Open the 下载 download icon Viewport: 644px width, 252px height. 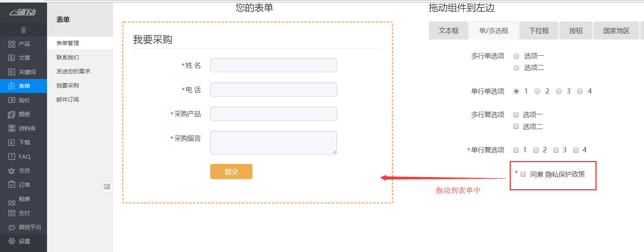pyautogui.click(x=12, y=143)
